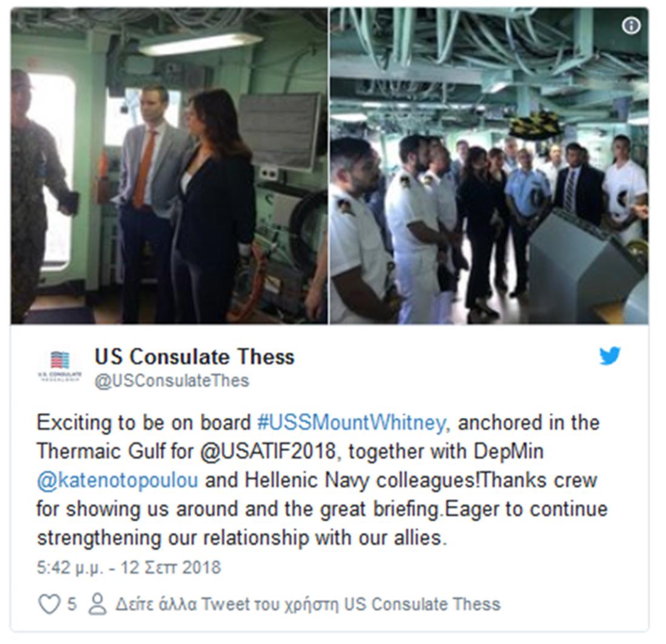666x644 pixels.
Task: Click the date 12 Σεπτ 2018
Action: tap(171, 568)
